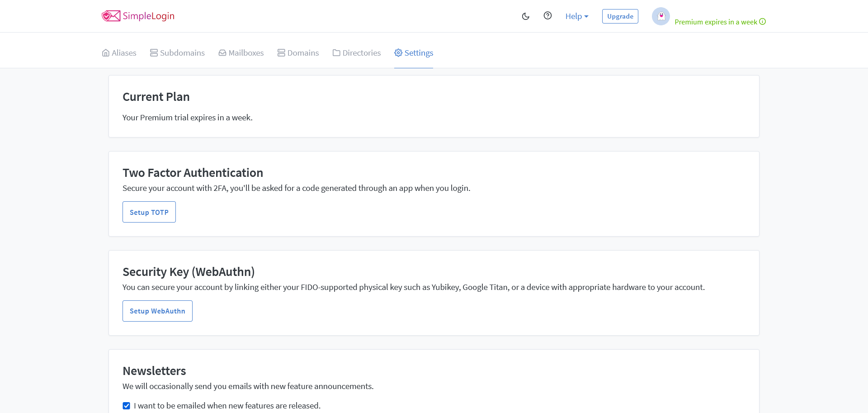Click the Aliases home icon
The image size is (868, 413).
106,53
